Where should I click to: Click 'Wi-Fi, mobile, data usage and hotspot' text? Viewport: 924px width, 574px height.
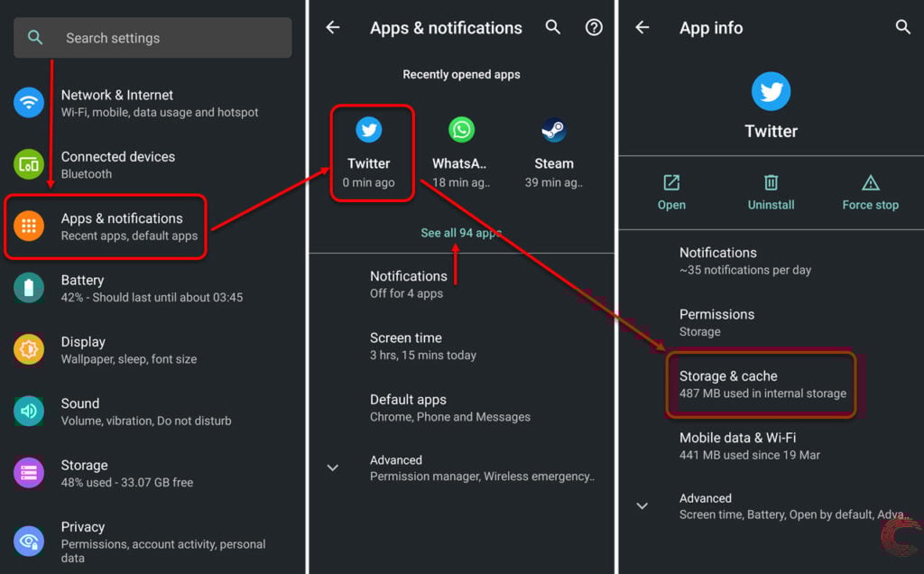tap(160, 112)
